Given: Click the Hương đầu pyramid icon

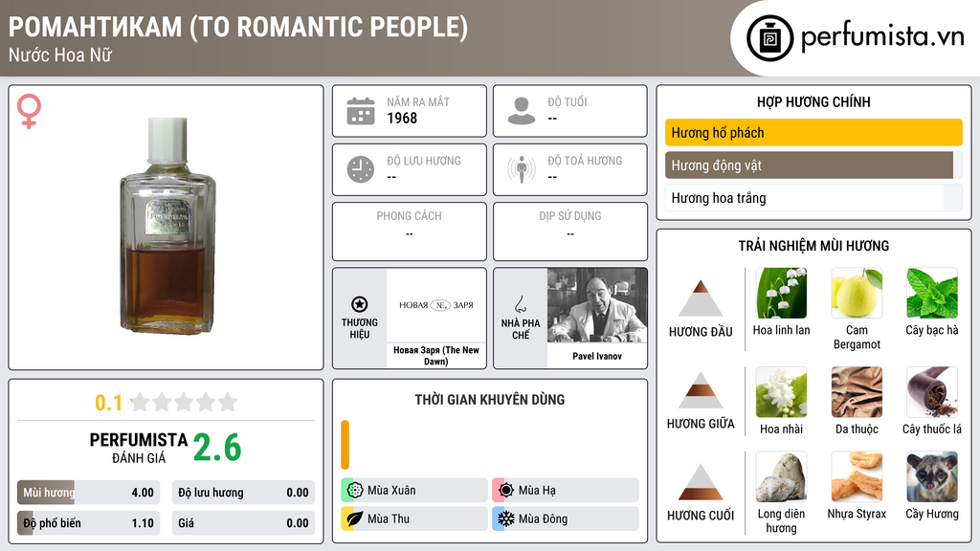Looking at the screenshot, I should click(x=701, y=298).
